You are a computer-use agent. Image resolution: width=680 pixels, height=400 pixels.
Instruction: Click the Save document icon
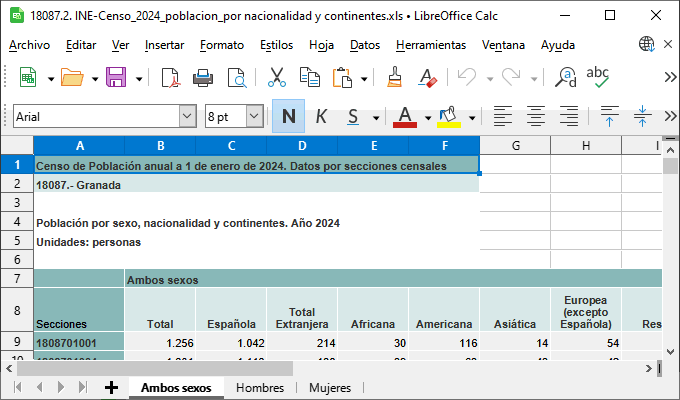point(116,78)
